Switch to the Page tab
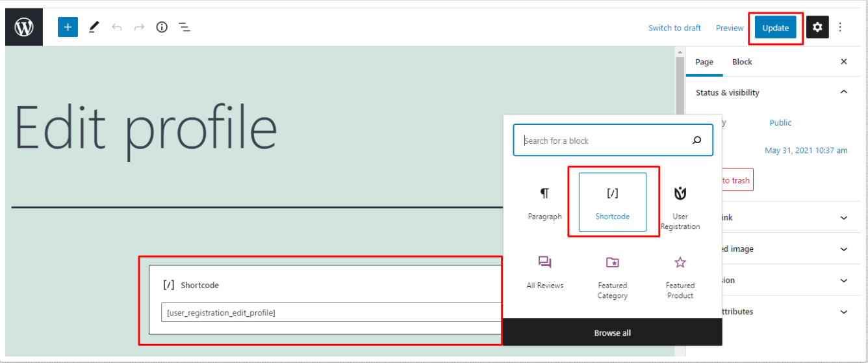The height and width of the screenshot is (363, 868). (x=704, y=62)
